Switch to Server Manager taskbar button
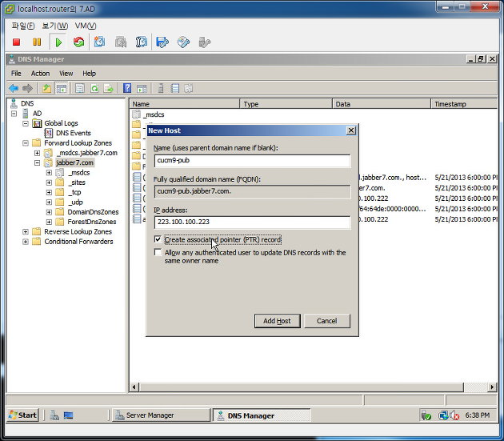This screenshot has width=504, height=441. [161, 415]
